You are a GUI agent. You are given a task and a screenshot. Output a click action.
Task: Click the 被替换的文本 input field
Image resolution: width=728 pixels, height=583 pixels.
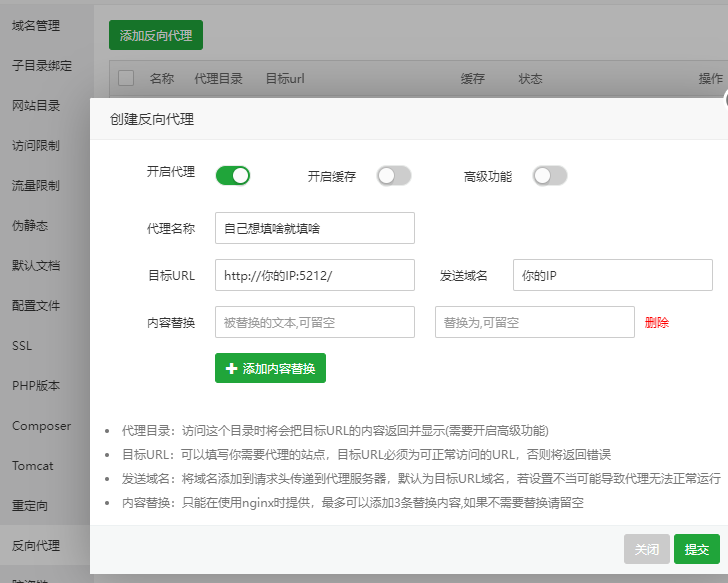click(x=314, y=323)
